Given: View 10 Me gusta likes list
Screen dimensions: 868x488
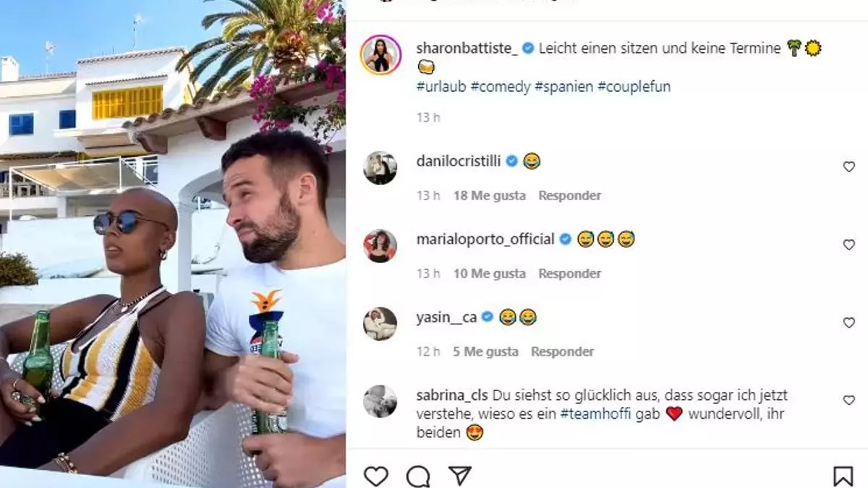Looking at the screenshot, I should [490, 273].
